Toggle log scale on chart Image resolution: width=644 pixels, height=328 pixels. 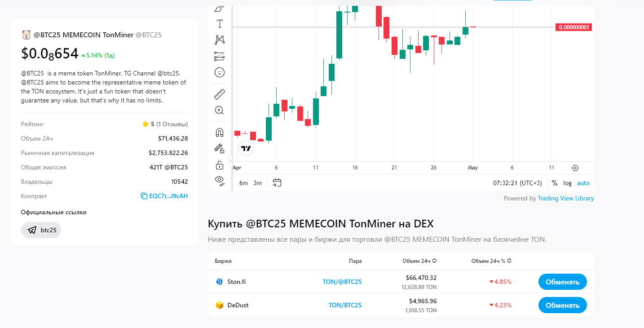568,183
